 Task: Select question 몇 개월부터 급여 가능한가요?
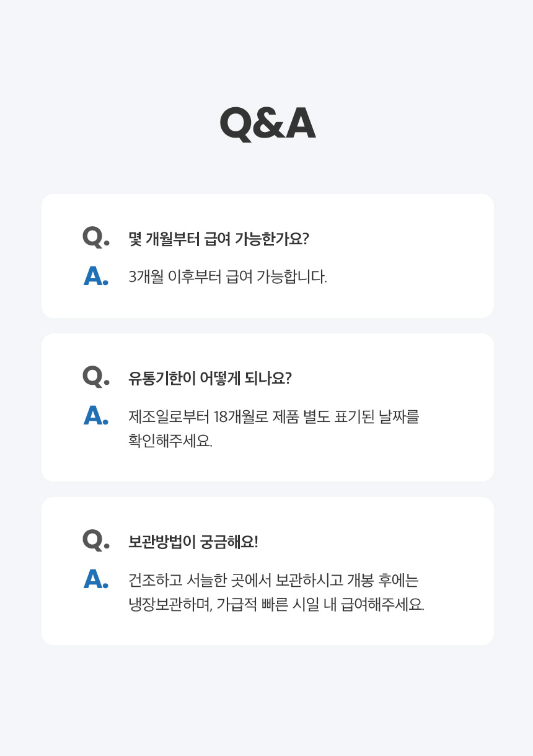tap(218, 239)
